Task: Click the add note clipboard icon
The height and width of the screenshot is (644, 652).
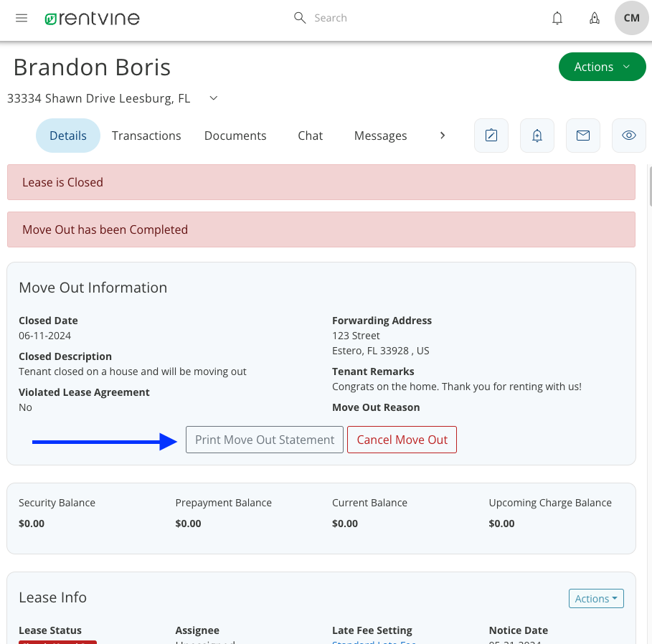Action: point(491,136)
